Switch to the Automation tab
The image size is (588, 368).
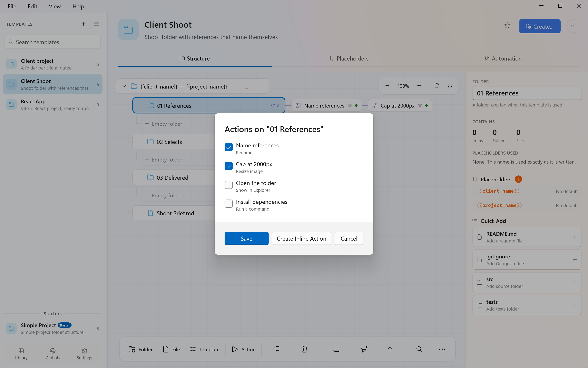(503, 58)
